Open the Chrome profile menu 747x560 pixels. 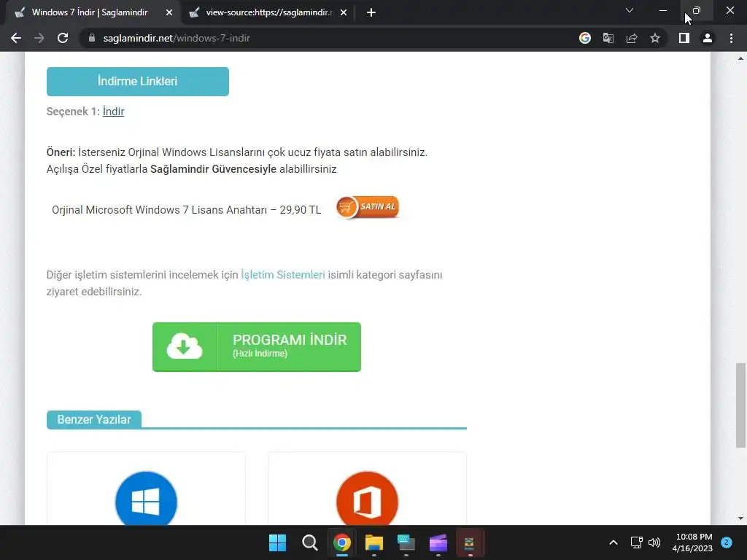pyautogui.click(x=708, y=38)
